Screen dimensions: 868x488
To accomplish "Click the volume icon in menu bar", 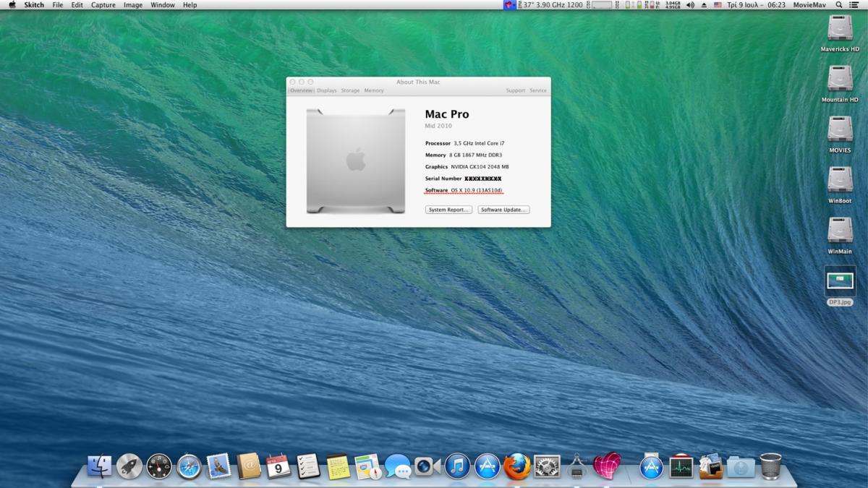I will pyautogui.click(x=689, y=5).
